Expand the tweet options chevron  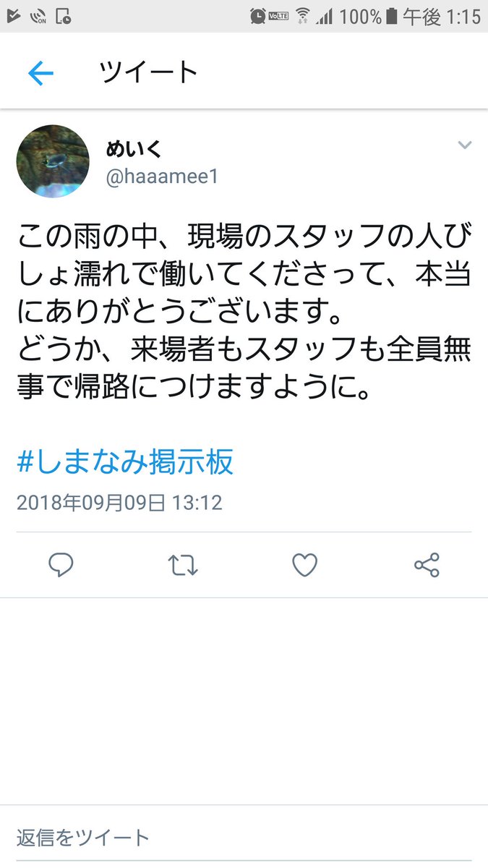pos(465,145)
